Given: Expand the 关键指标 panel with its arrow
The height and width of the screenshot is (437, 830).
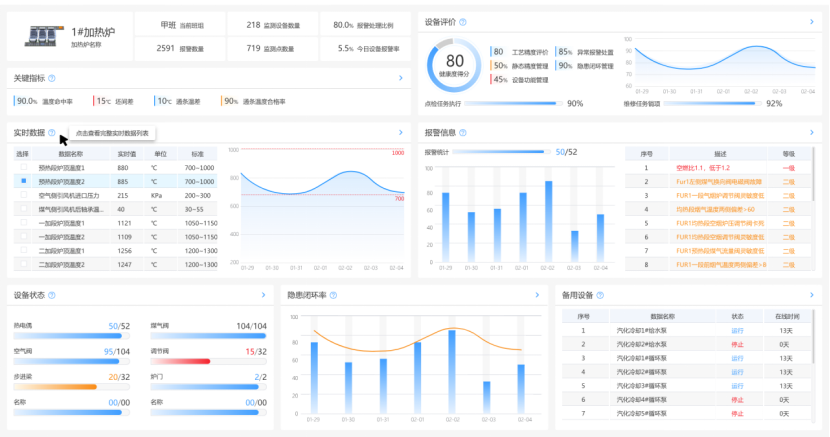Looking at the screenshot, I should (400, 78).
